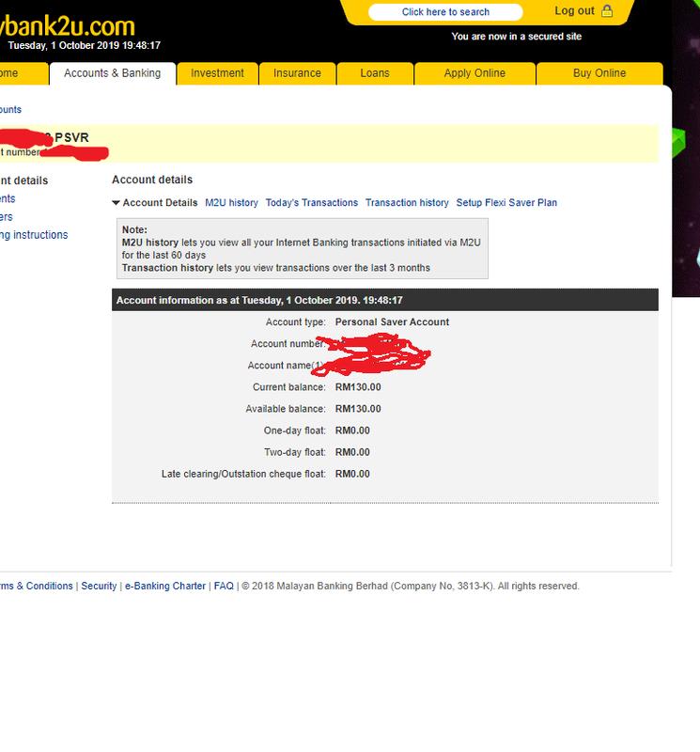
Task: Collapse the Account Details arrow expander
Action: click(x=116, y=203)
